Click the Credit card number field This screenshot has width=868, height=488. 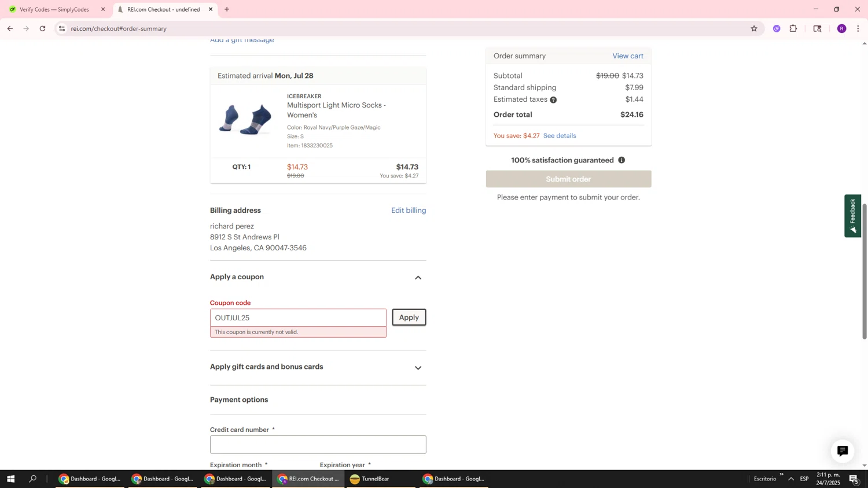pos(318,445)
